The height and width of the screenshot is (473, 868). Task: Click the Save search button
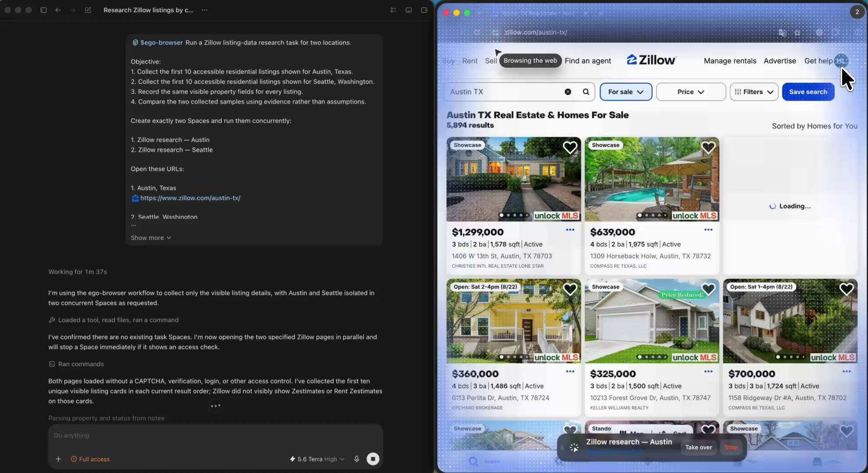tap(808, 92)
